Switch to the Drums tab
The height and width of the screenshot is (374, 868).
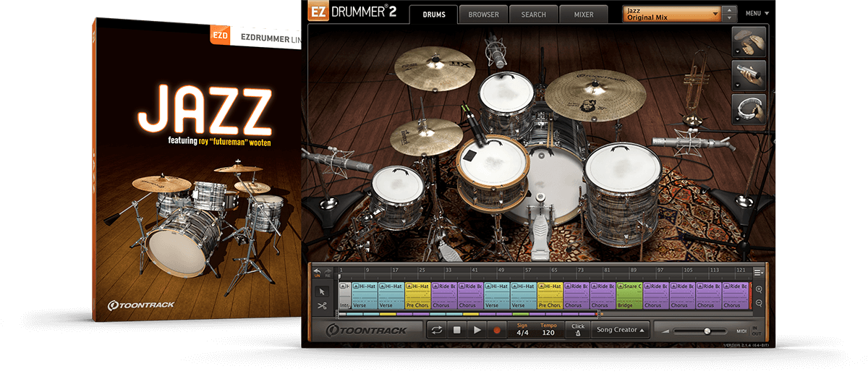coord(433,14)
